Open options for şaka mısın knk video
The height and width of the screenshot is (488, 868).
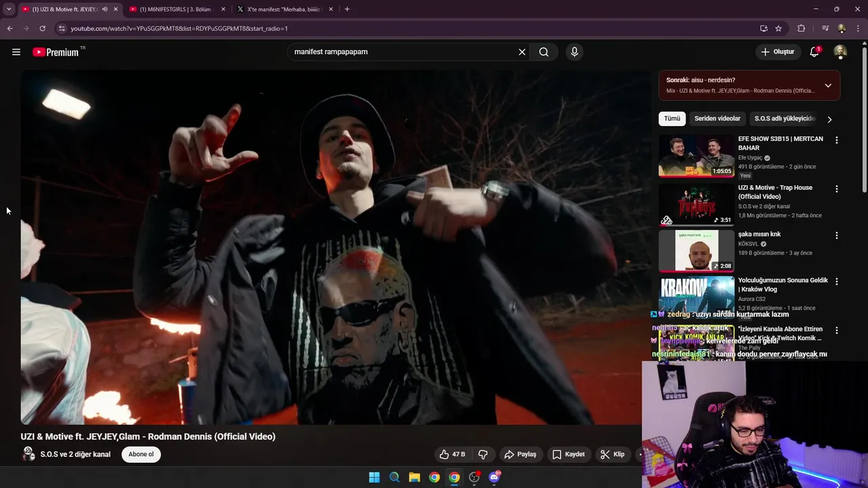pos(836,236)
